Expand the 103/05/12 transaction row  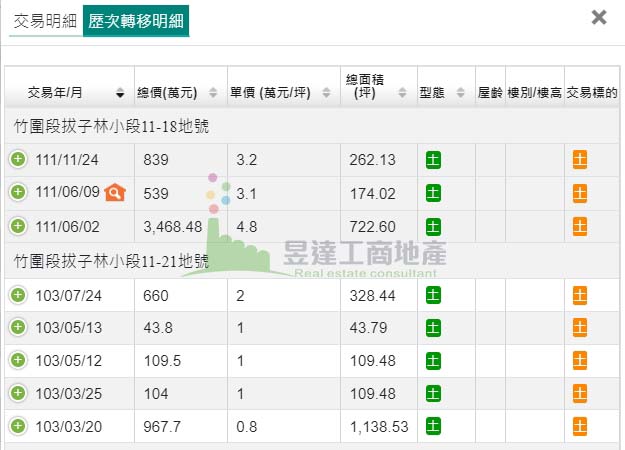pyautogui.click(x=18, y=360)
